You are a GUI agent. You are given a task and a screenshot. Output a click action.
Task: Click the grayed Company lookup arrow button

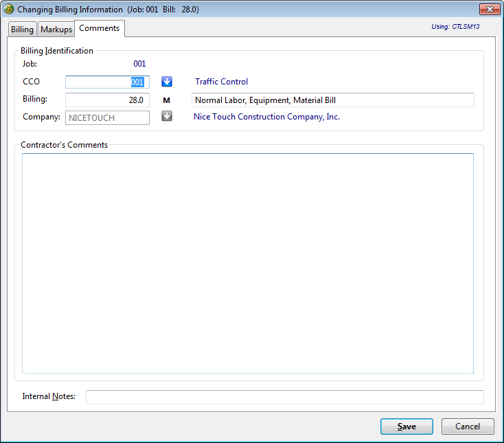coord(166,116)
